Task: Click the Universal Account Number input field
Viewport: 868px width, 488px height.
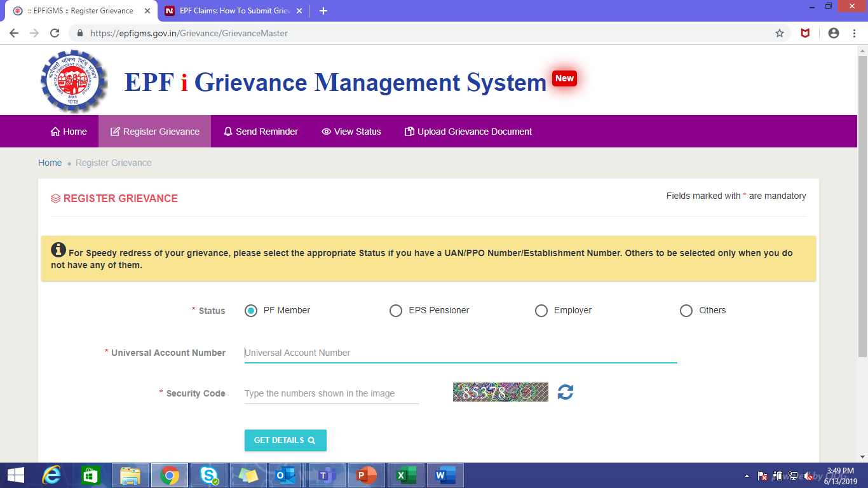Action: click(x=461, y=353)
